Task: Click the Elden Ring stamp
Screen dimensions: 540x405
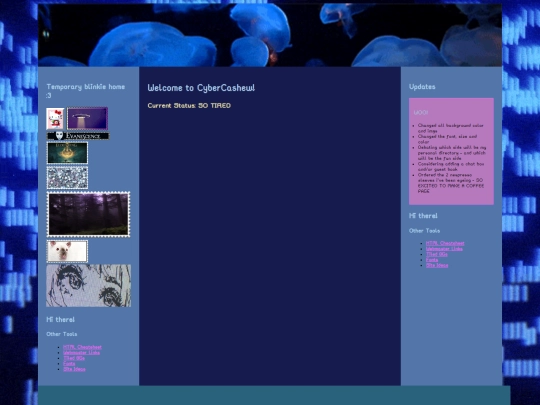Action: click(x=67, y=153)
